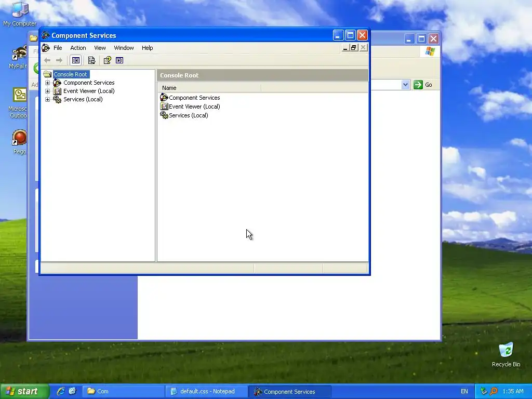
Task: Click the Component Services title bar icon
Action: [x=46, y=35]
